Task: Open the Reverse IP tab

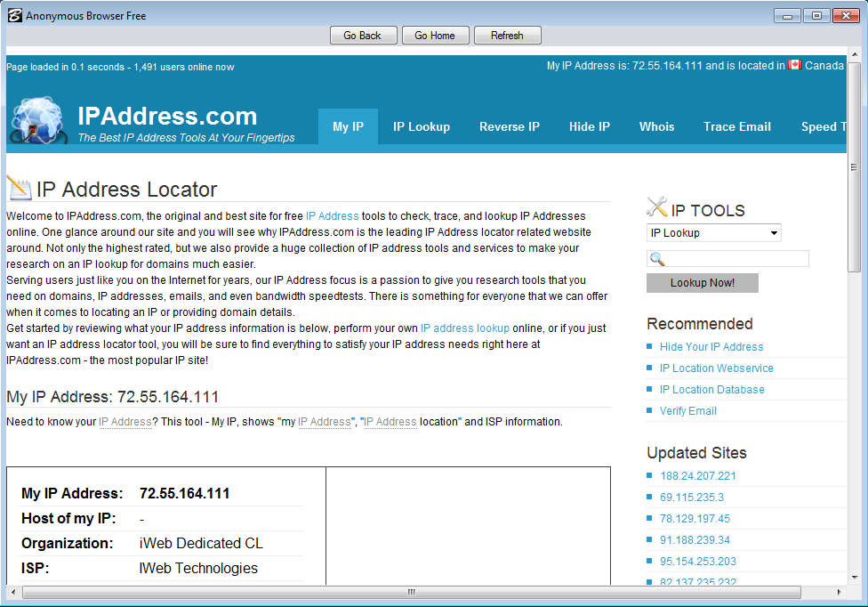Action: [510, 126]
